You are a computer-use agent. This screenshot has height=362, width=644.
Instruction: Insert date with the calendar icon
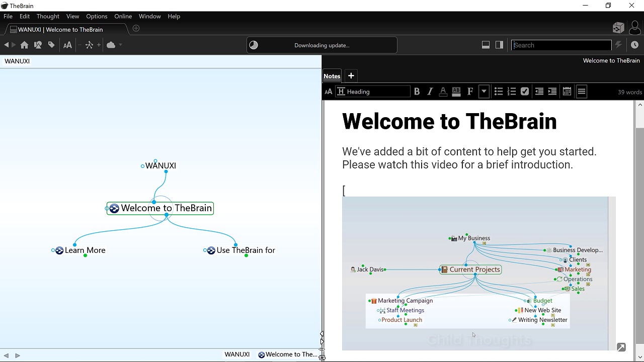(x=567, y=92)
